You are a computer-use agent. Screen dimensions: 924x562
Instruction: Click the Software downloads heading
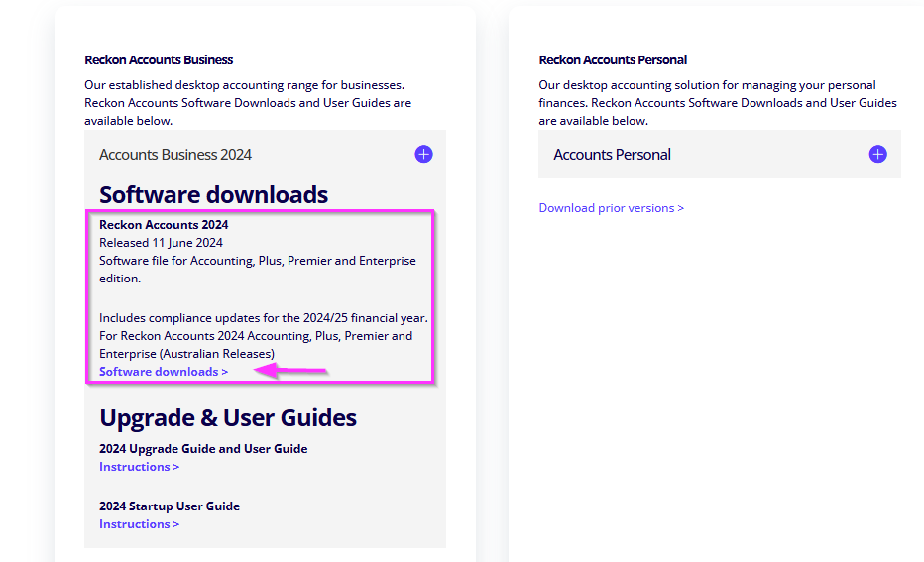[213, 195]
